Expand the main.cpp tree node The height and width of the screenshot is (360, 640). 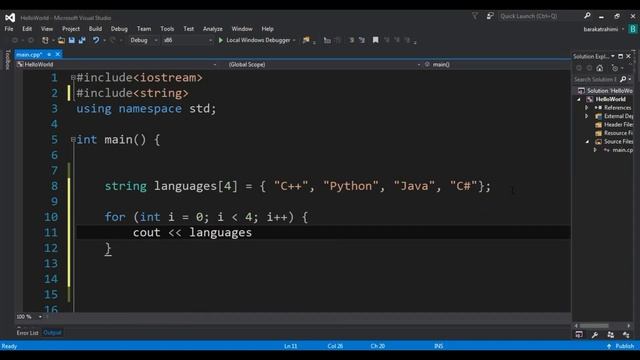click(595, 150)
